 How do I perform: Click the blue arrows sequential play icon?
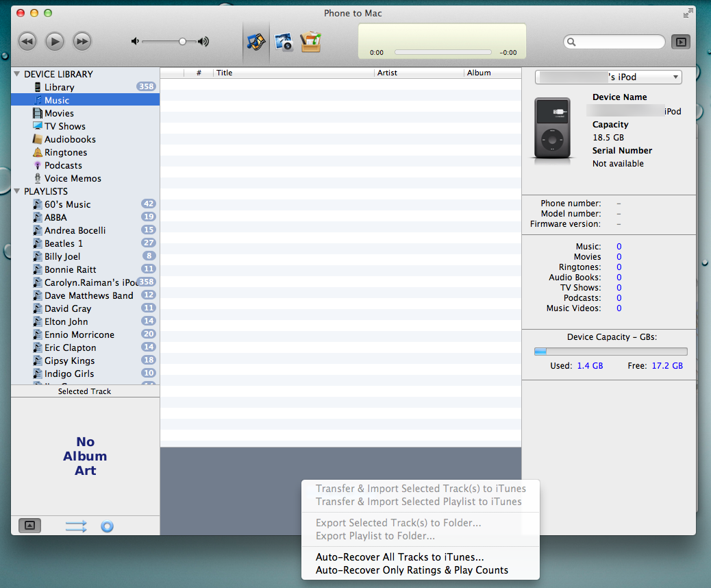(76, 526)
